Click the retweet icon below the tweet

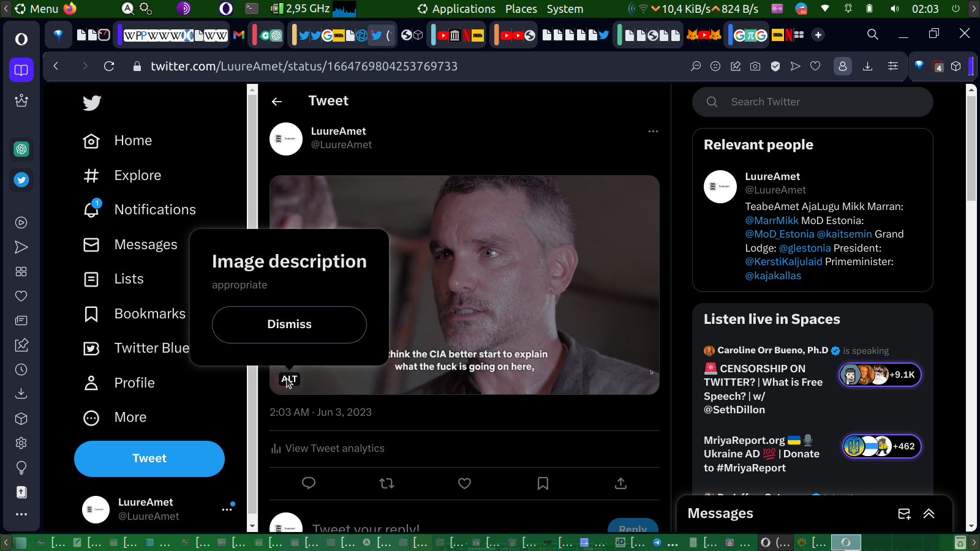click(386, 484)
